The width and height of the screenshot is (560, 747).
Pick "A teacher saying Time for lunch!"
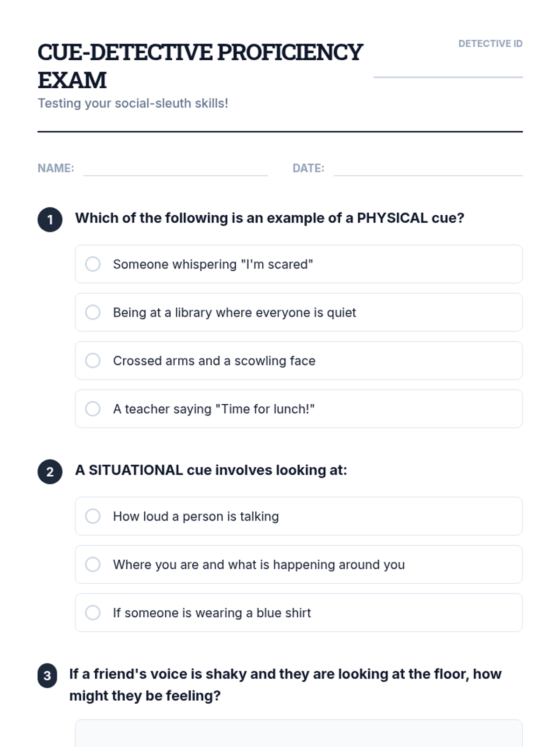click(93, 409)
